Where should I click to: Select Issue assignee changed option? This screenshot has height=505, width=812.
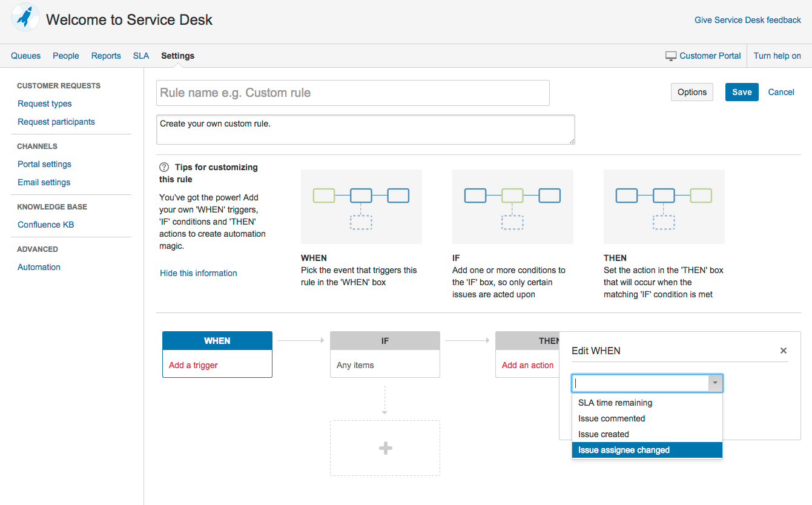(x=647, y=450)
